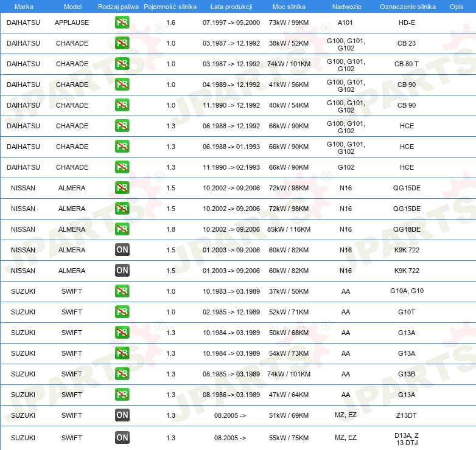Click the PB icon for Charade 41kW / 56KM

coord(122,85)
